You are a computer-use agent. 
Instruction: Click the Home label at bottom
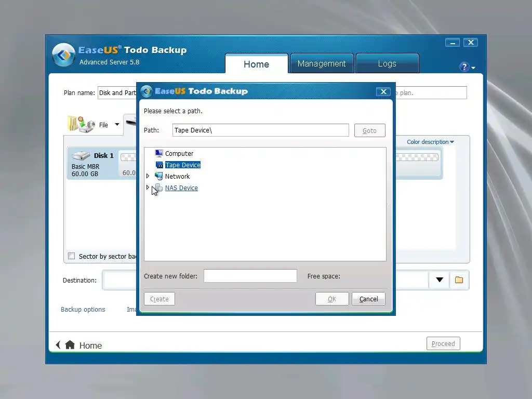(x=90, y=345)
